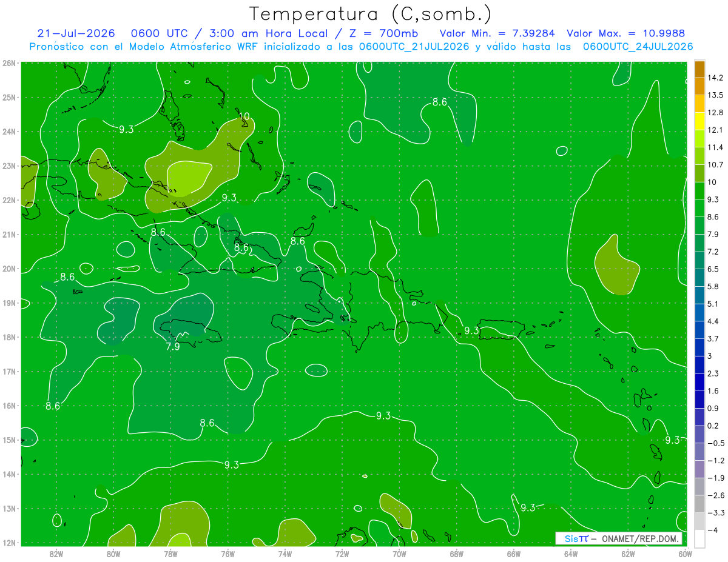Click the '60W' longitude axis label
Screen dimensions: 728x562
pos(686,553)
